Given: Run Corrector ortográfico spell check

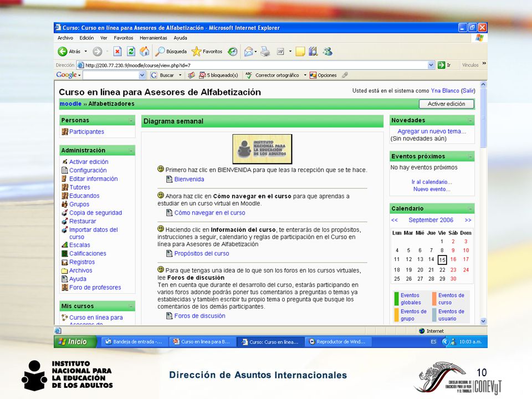Looking at the screenshot, I should (x=273, y=75).
